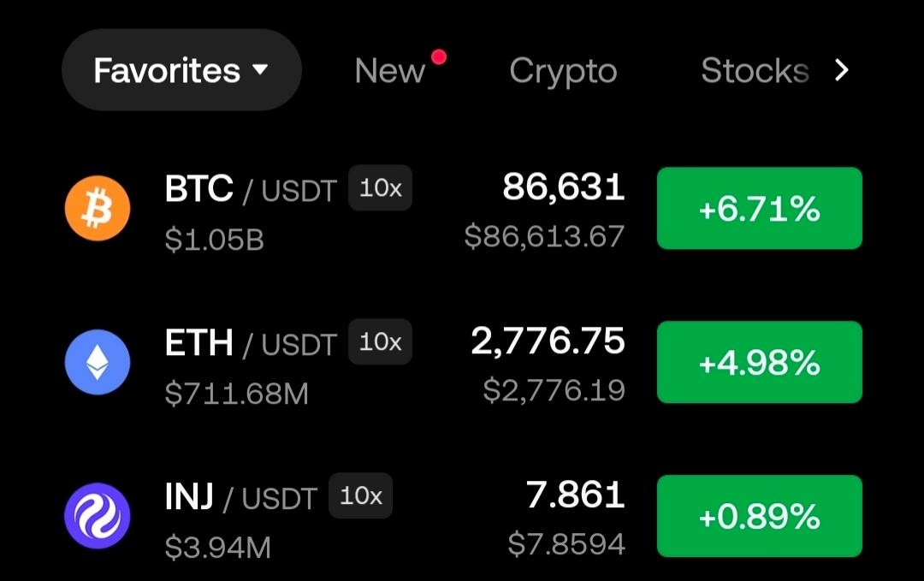The image size is (924, 581).
Task: Switch to the Crypto tab
Action: tap(563, 71)
